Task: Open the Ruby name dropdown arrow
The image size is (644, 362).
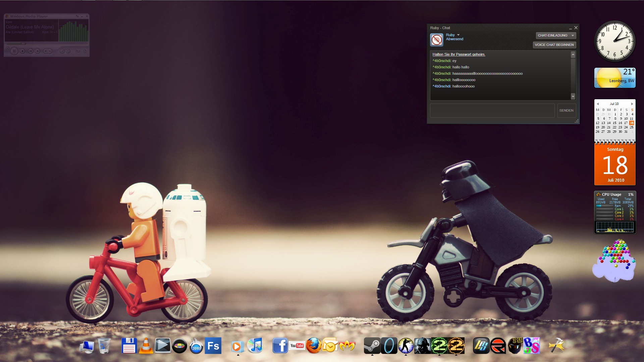Action: click(x=458, y=35)
